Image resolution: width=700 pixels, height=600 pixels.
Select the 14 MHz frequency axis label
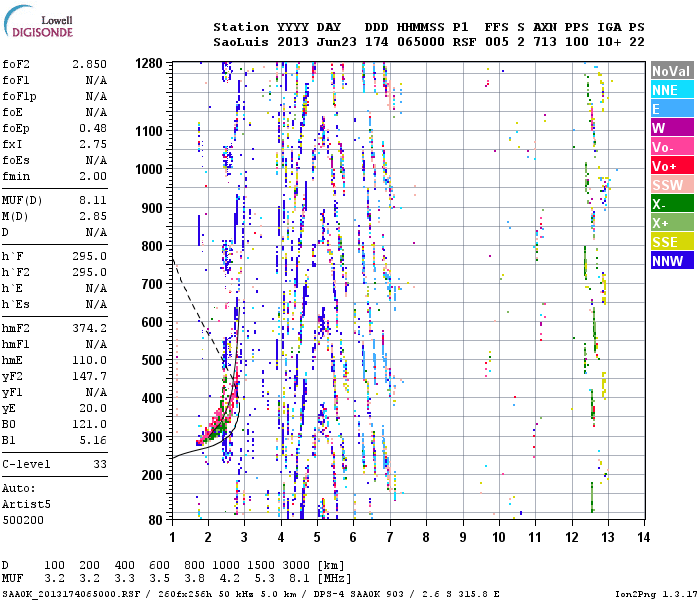(643, 537)
